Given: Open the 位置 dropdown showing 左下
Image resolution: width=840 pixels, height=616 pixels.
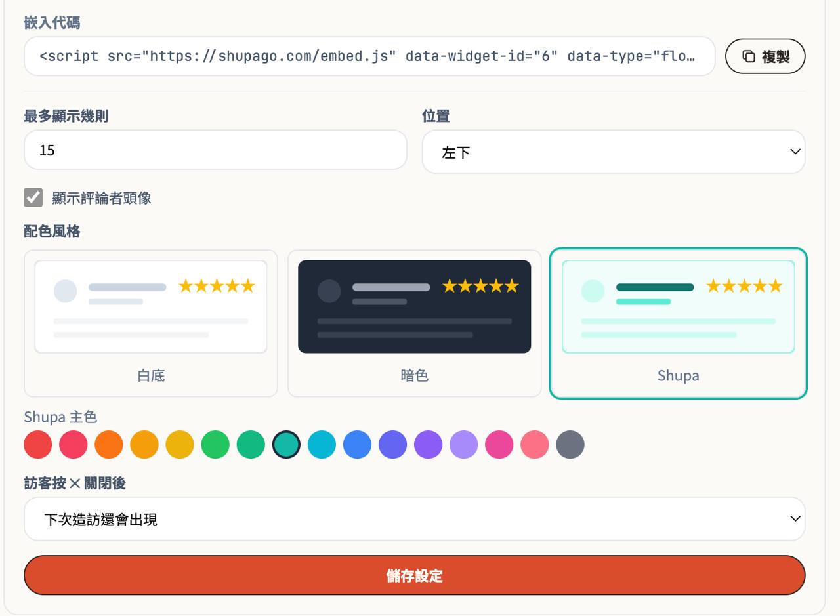Looking at the screenshot, I should coord(614,152).
